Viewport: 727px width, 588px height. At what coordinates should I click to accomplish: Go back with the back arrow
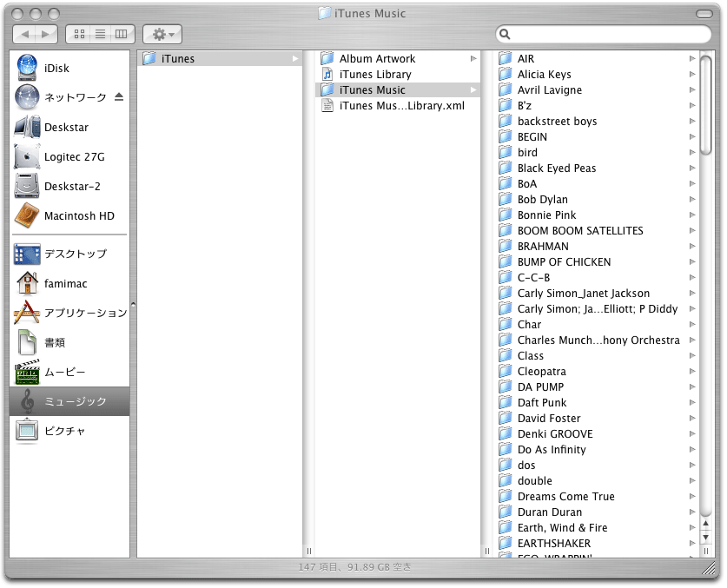tap(25, 34)
